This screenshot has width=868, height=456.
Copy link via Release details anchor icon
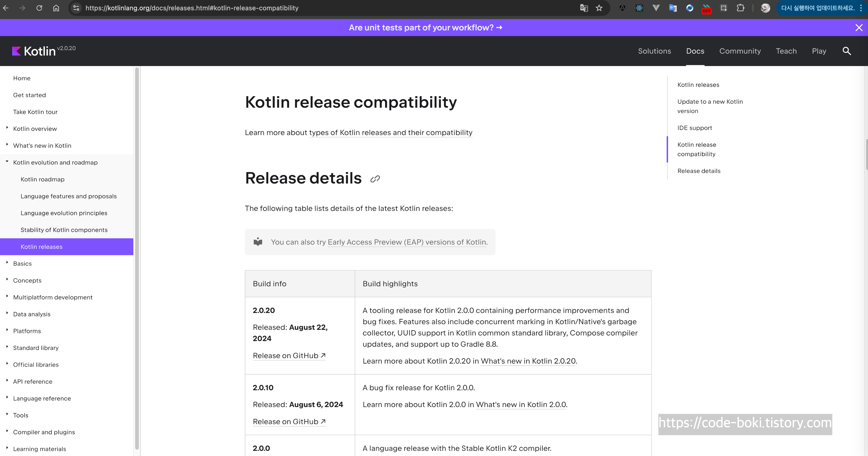[x=375, y=179]
